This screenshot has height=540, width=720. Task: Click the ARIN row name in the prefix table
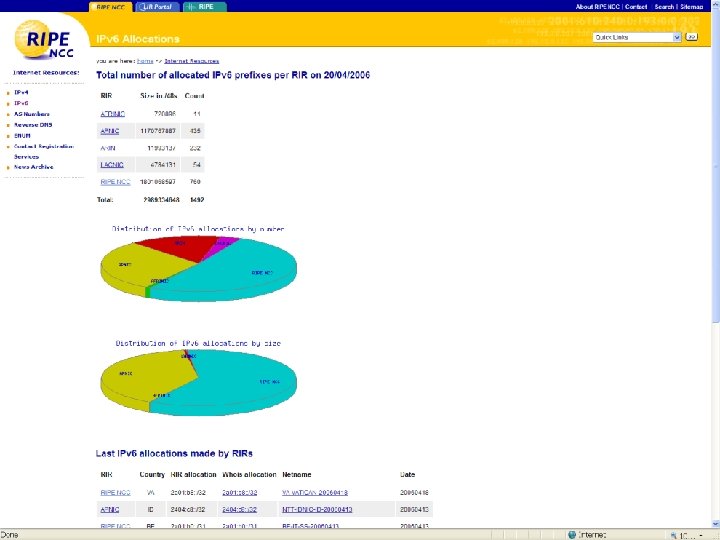108,148
